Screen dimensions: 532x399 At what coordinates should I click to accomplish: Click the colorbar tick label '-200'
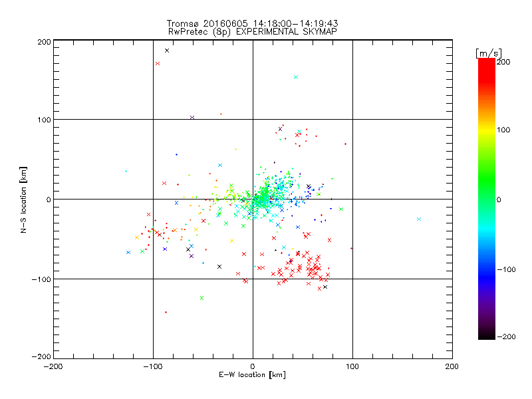tap(506, 336)
